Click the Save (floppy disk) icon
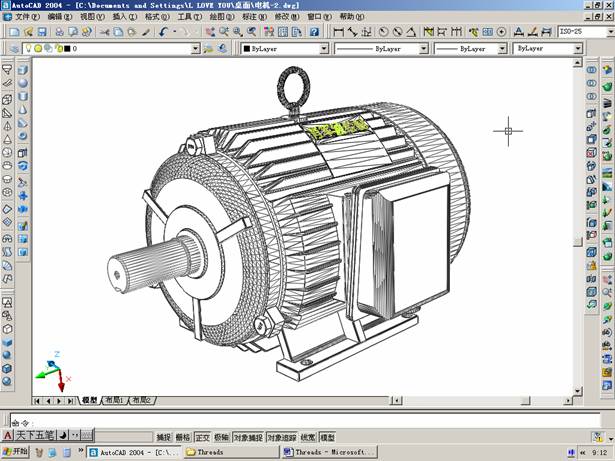Image resolution: width=615 pixels, height=461 pixels. pyautogui.click(x=42, y=32)
